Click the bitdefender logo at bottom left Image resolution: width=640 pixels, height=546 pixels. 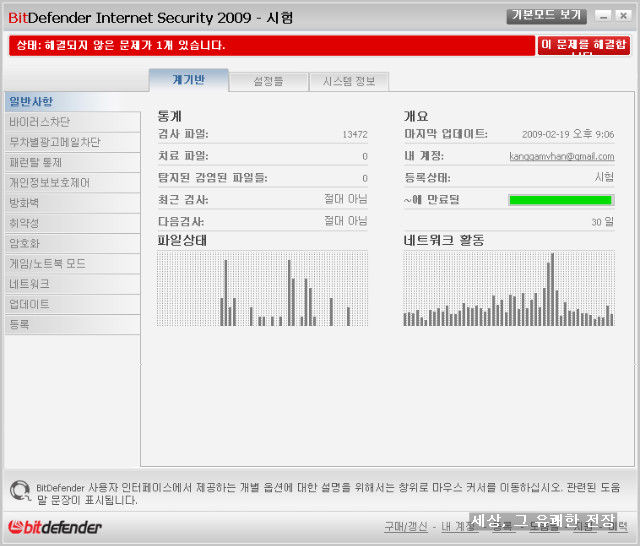click(55, 527)
